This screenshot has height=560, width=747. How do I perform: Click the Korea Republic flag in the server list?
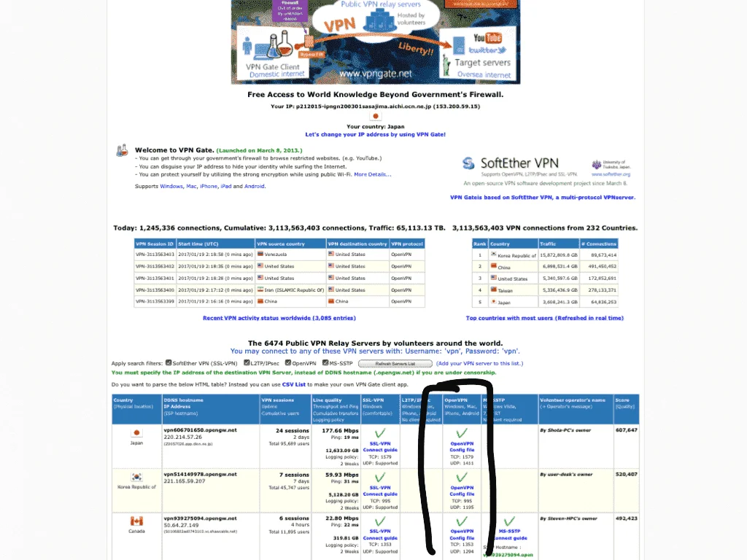pyautogui.click(x=136, y=477)
